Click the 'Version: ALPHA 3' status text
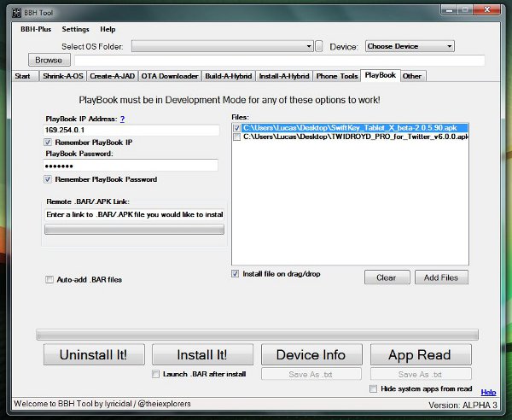The height and width of the screenshot is (420, 512). [x=463, y=405]
